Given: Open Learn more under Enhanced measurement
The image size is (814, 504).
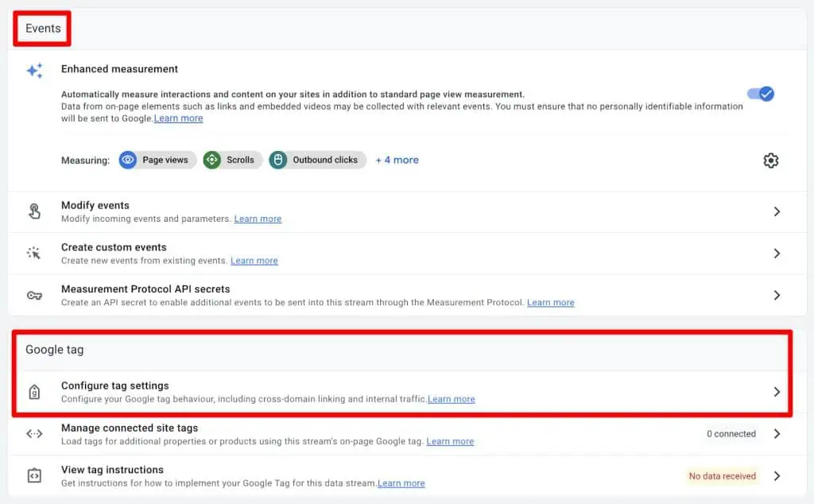Looking at the screenshot, I should click(177, 118).
